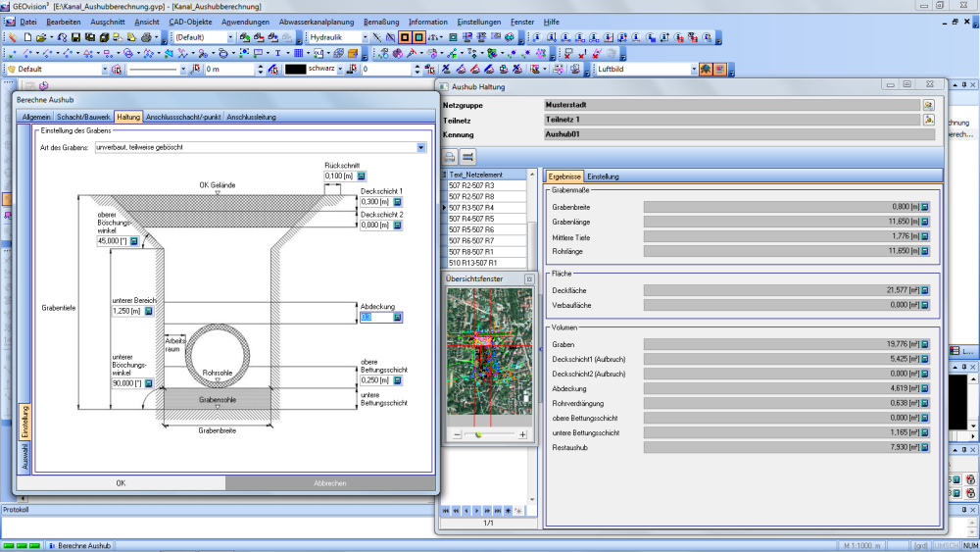
Task: Open the Default layer dropdown
Action: coord(105,70)
